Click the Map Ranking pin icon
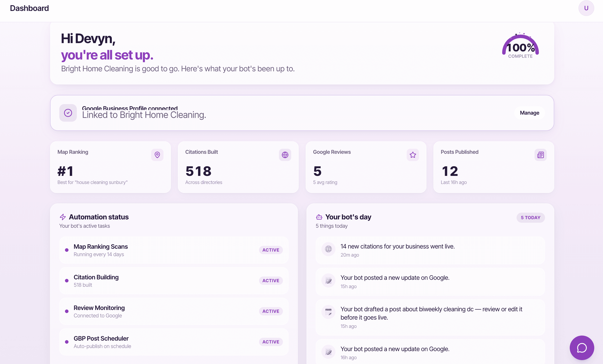Screen dimensions: 603x364 click(x=157, y=155)
